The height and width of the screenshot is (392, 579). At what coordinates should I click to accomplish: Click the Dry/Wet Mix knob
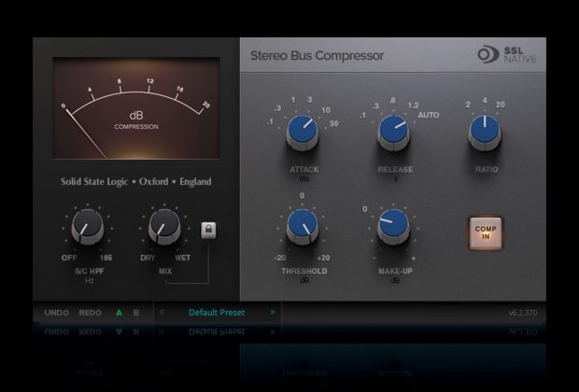(x=164, y=226)
